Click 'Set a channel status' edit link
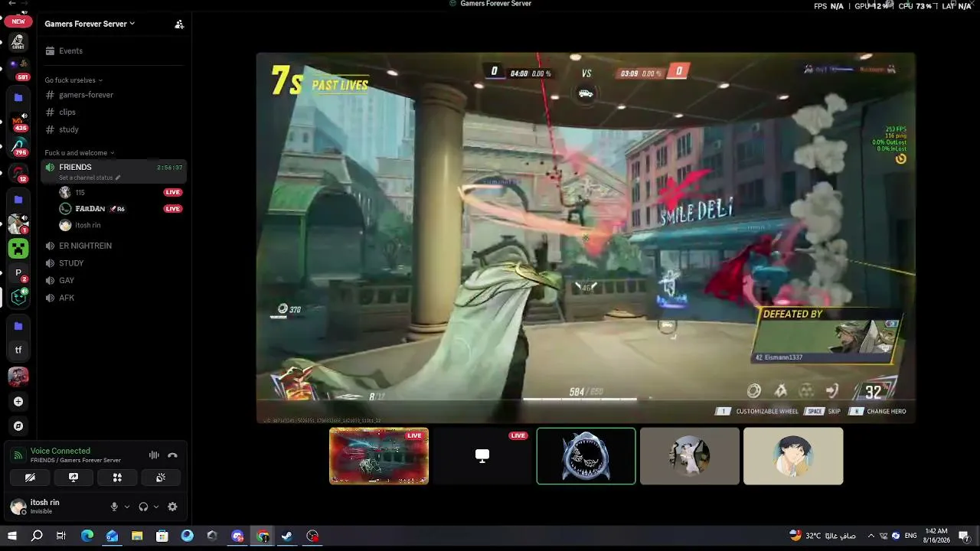The height and width of the screenshot is (551, 980). (x=90, y=178)
